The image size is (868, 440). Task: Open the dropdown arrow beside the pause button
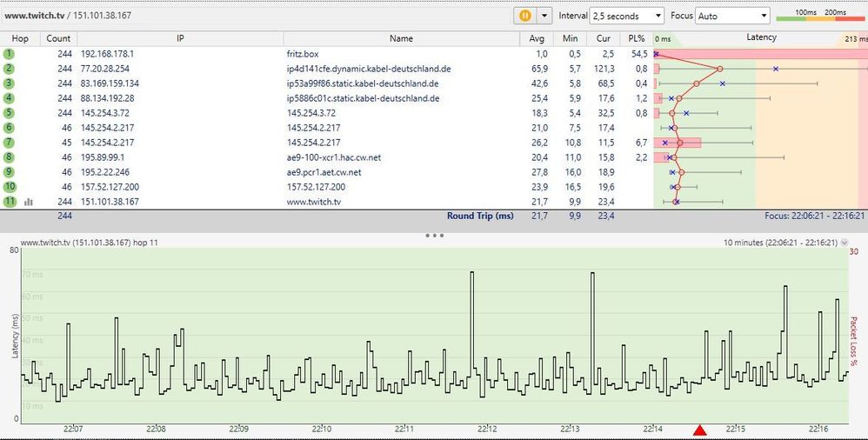click(x=545, y=16)
